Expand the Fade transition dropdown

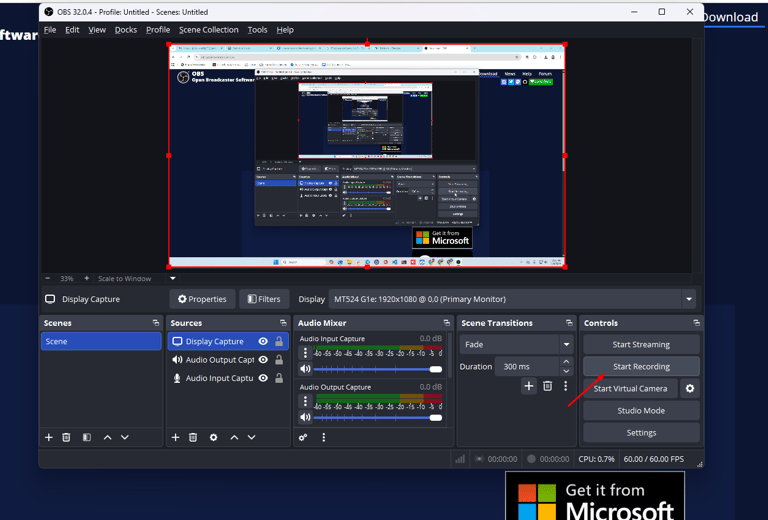(566, 344)
